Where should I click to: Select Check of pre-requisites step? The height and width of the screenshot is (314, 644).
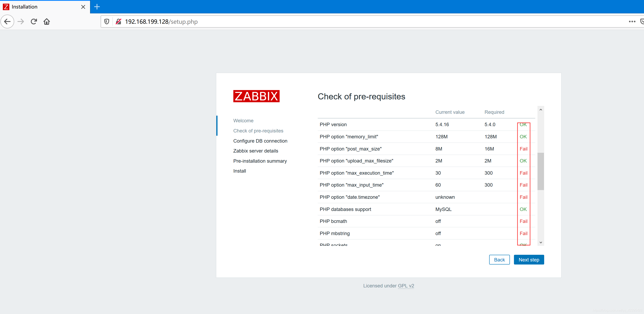pyautogui.click(x=258, y=131)
